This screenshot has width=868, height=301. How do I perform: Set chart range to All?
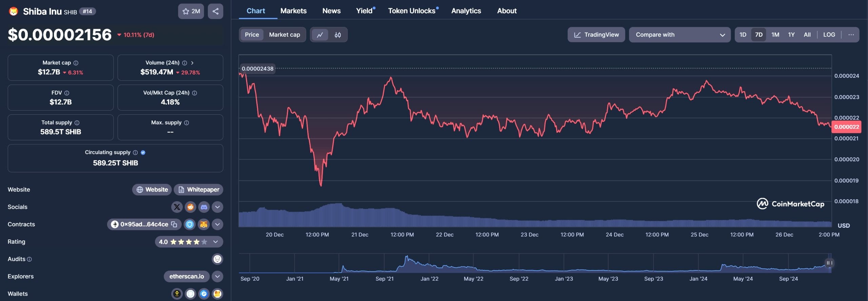(807, 35)
